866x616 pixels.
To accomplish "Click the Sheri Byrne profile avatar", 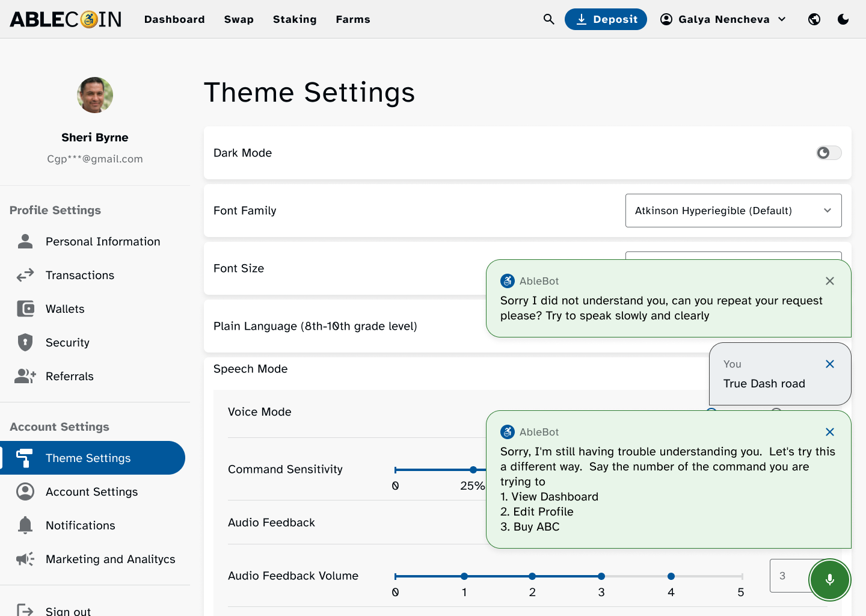I will 95,95.
